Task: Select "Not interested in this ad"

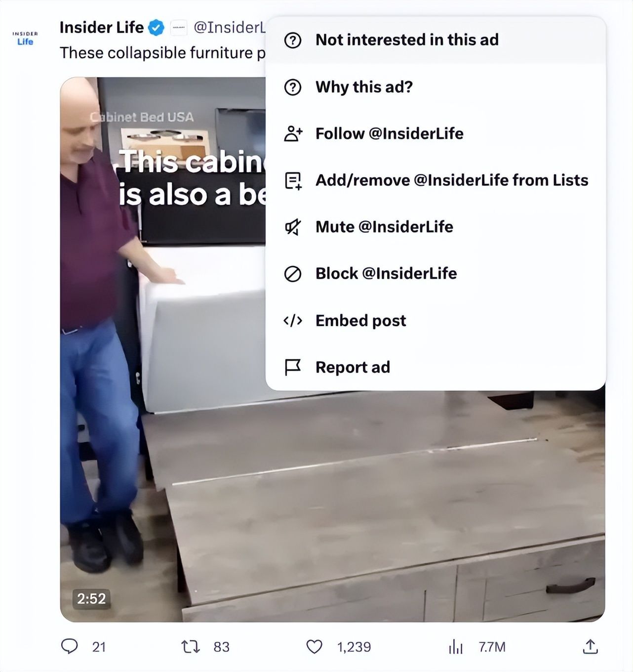Action: [407, 40]
